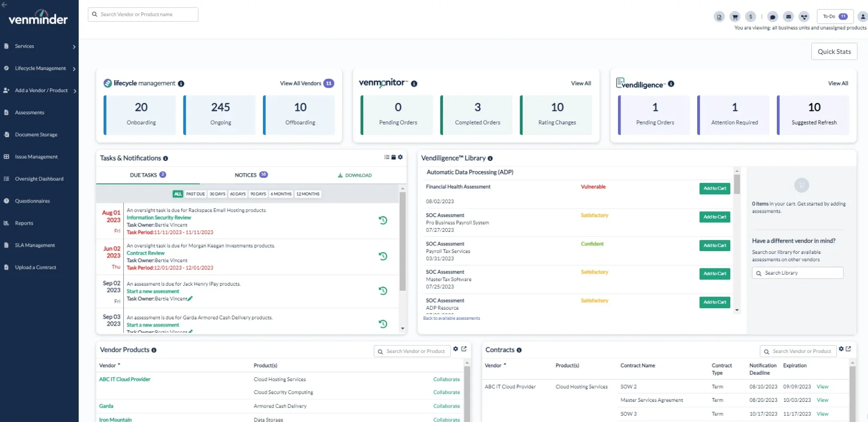Open Oversight Dashboard in sidebar
The height and width of the screenshot is (422, 868).
(x=39, y=179)
